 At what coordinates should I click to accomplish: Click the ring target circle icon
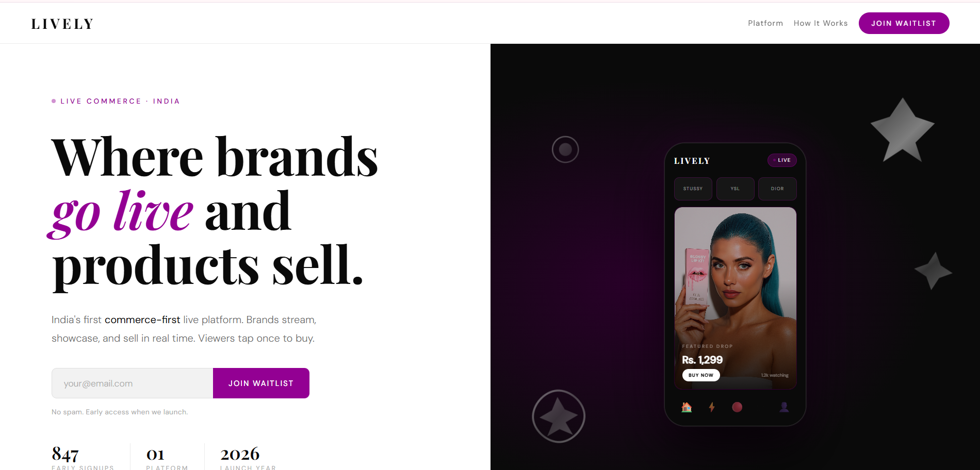pyautogui.click(x=565, y=149)
